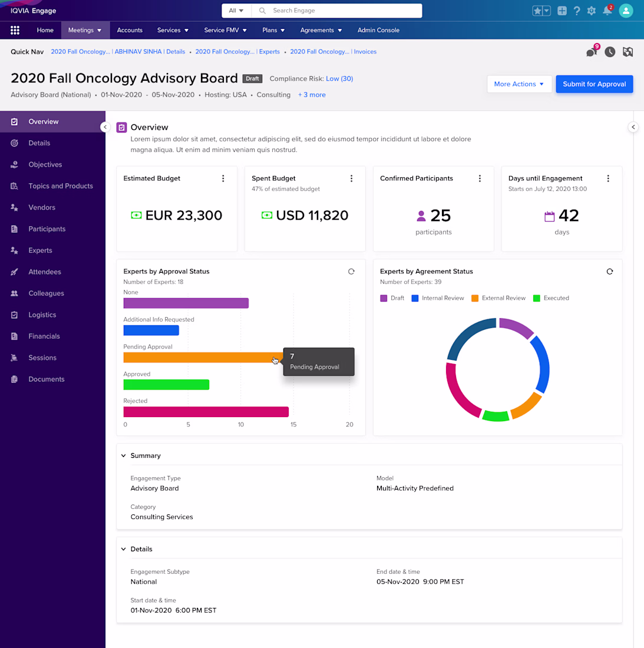Open the Home tab
The width and height of the screenshot is (644, 648).
(45, 30)
